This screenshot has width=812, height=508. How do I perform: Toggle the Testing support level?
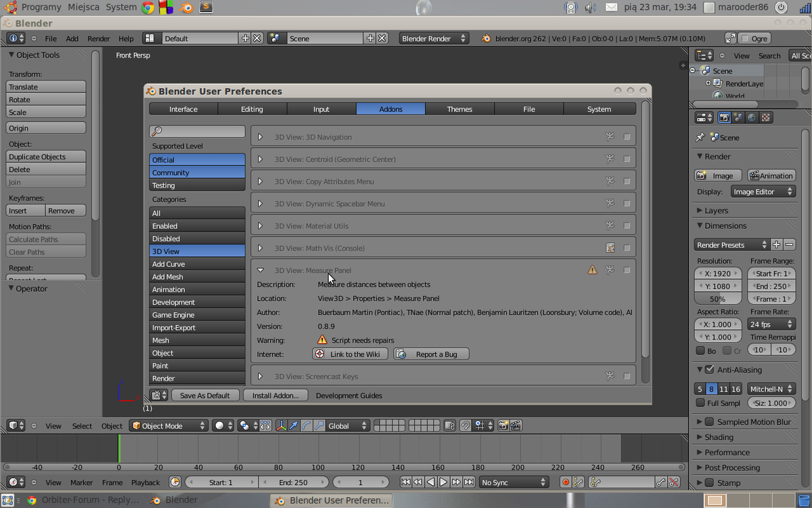pos(197,185)
